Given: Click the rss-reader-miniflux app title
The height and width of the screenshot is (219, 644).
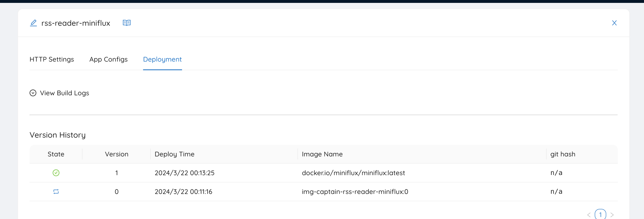Looking at the screenshot, I should (x=76, y=23).
